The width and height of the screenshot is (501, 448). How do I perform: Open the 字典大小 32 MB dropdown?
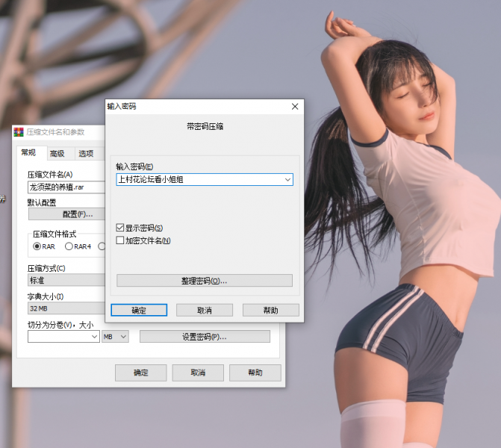pos(66,308)
